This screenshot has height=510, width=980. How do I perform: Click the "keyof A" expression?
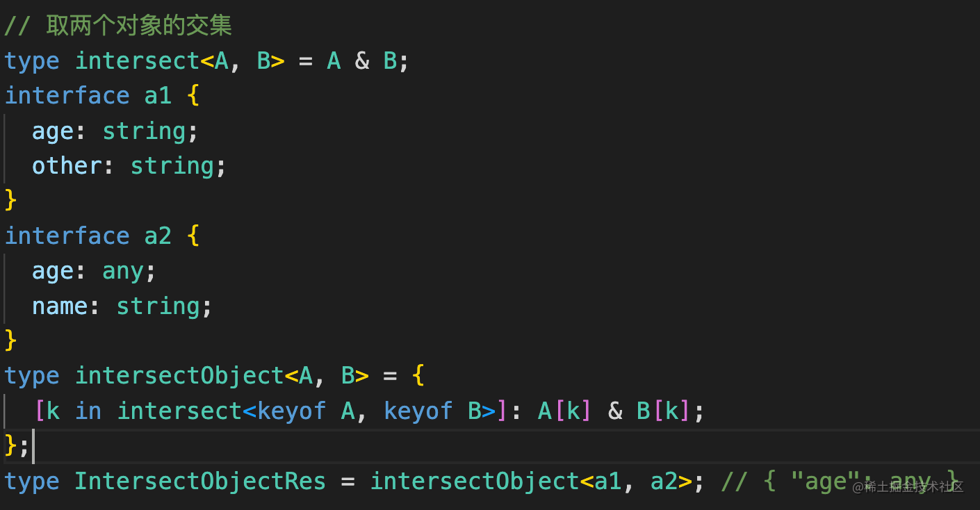[305, 411]
